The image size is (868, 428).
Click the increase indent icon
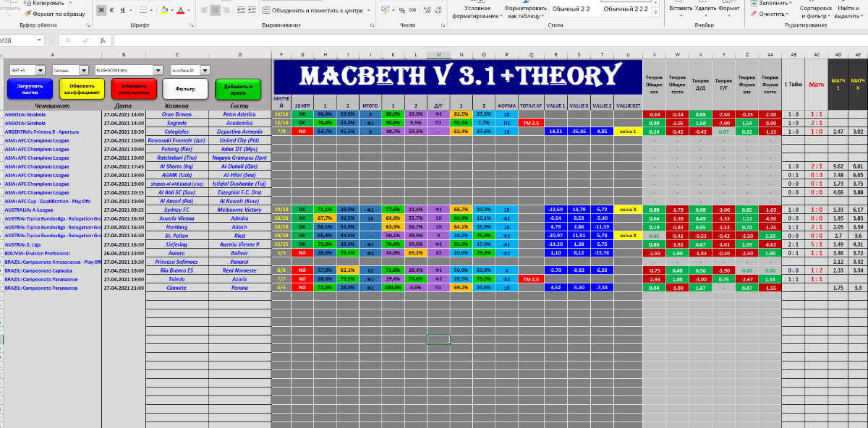pyautogui.click(x=250, y=11)
